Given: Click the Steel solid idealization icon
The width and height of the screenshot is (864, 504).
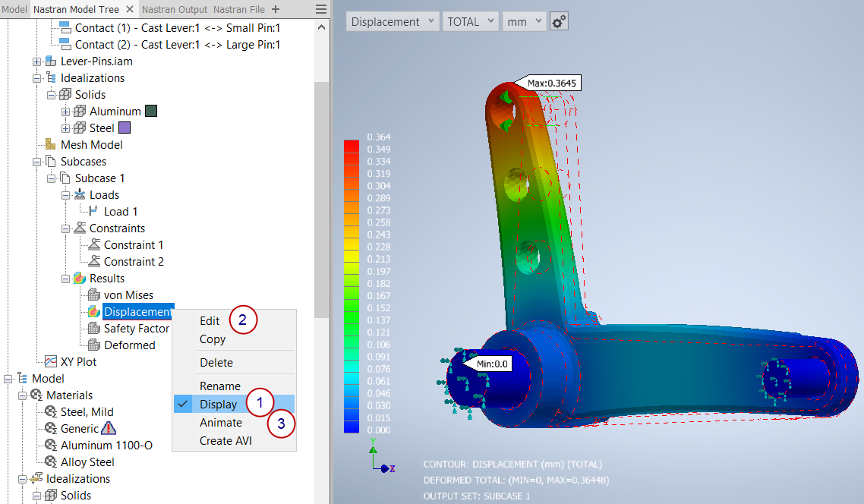Looking at the screenshot, I should point(80,128).
